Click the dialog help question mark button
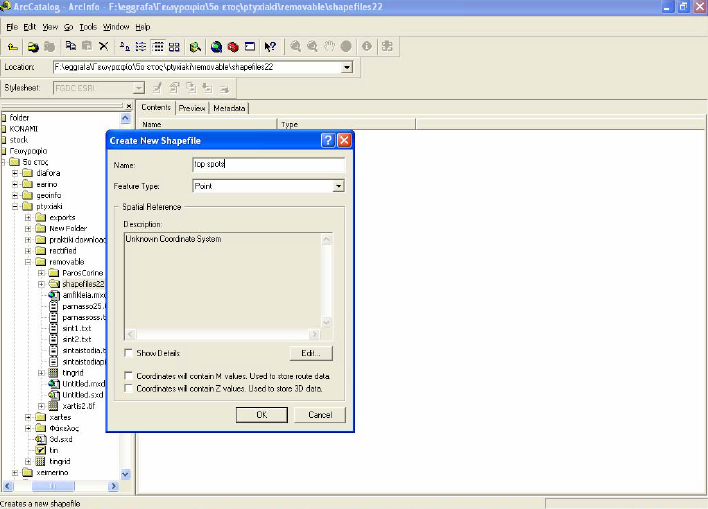708x509 pixels. tap(328, 140)
